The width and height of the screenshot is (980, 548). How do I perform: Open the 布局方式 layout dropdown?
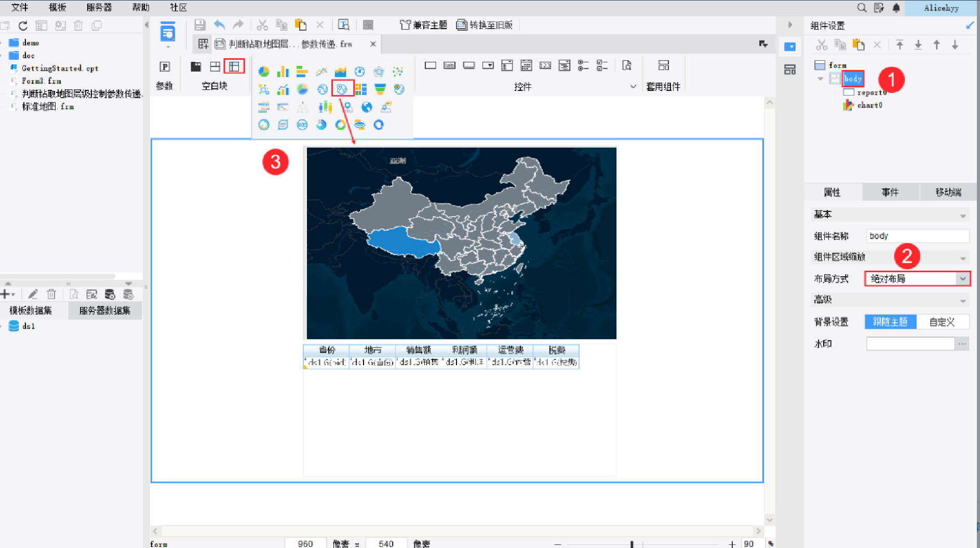pyautogui.click(x=917, y=279)
